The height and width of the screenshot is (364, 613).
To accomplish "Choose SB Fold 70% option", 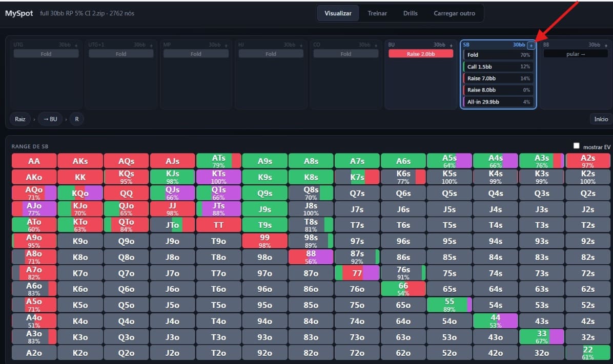I will [x=498, y=55].
